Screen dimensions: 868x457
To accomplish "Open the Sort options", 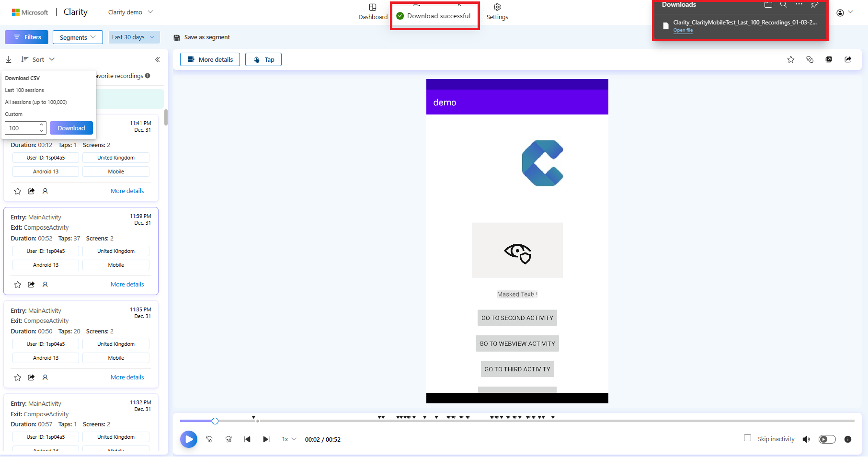I will pyautogui.click(x=38, y=59).
